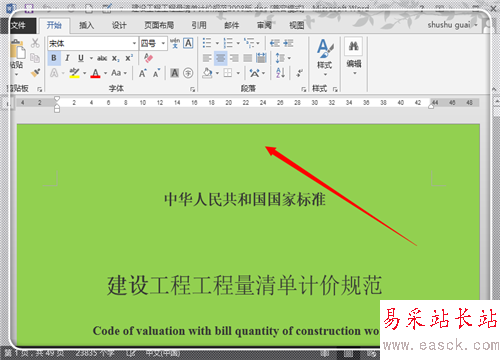
Task: Open the shading color dropdown arrow
Action: point(217,73)
